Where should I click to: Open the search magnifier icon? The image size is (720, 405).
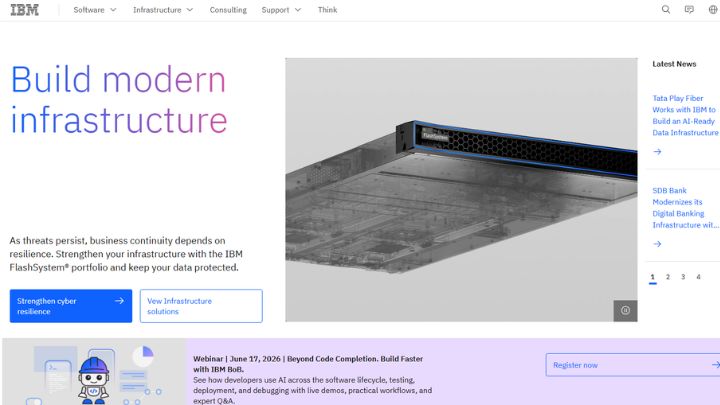[665, 10]
